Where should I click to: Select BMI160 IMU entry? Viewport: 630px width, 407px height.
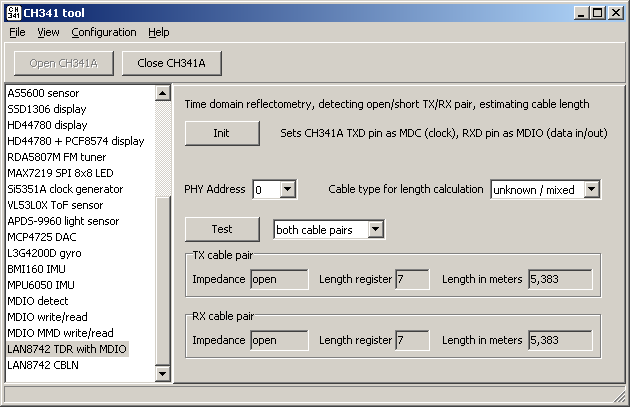coord(36,269)
